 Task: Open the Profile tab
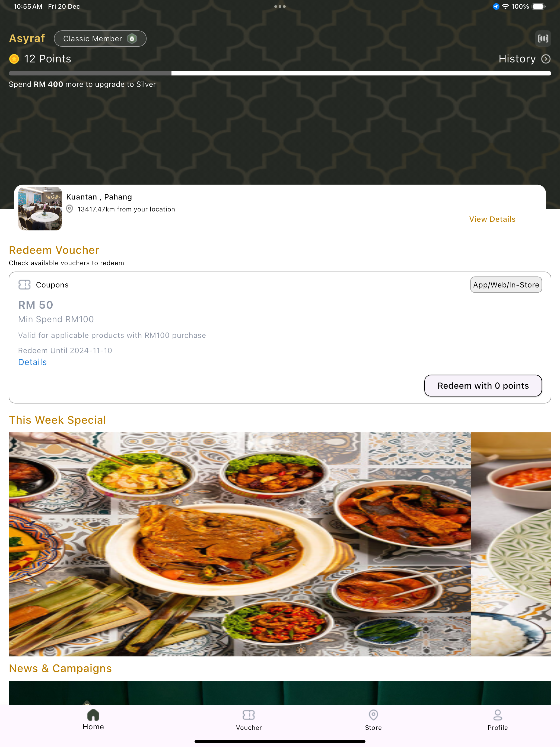(x=498, y=720)
